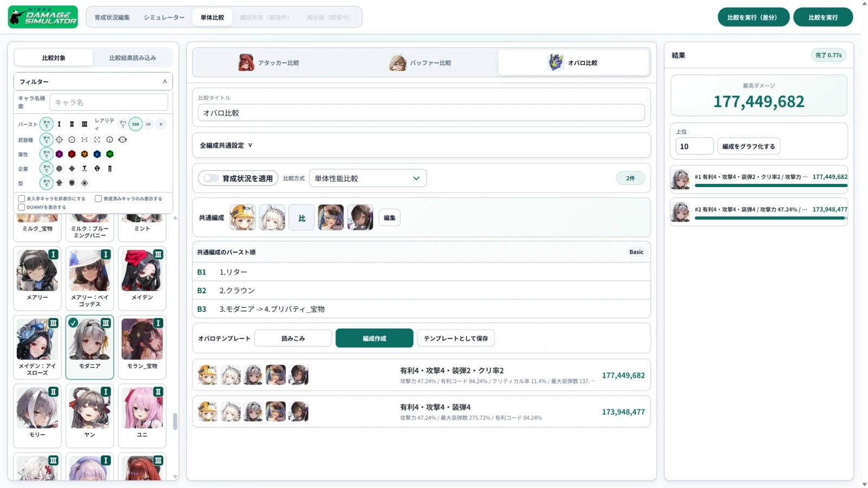The width and height of the screenshot is (868, 488).
Task: Select the ヤン character card
Action: pos(90,416)
